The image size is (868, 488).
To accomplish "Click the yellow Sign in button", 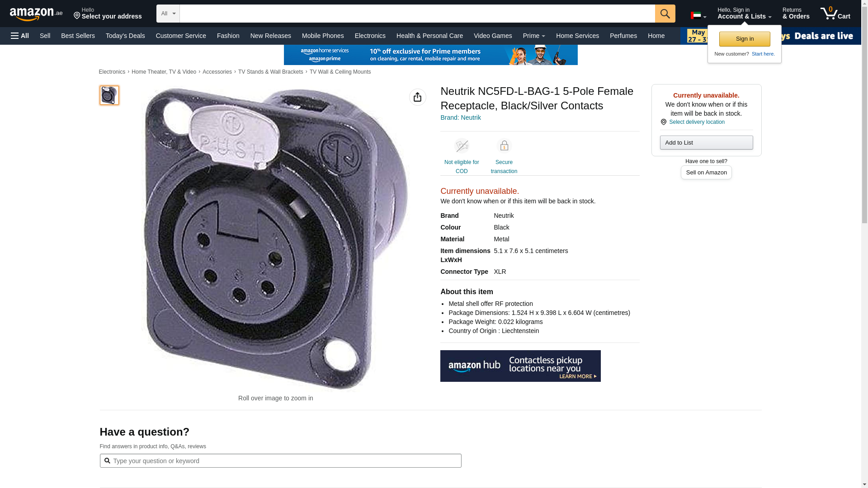I will tap(745, 39).
